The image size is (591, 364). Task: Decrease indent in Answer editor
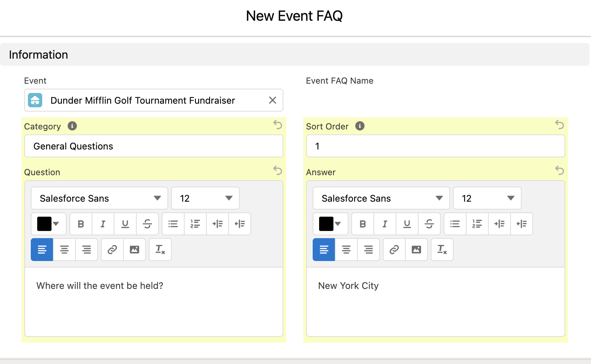522,224
